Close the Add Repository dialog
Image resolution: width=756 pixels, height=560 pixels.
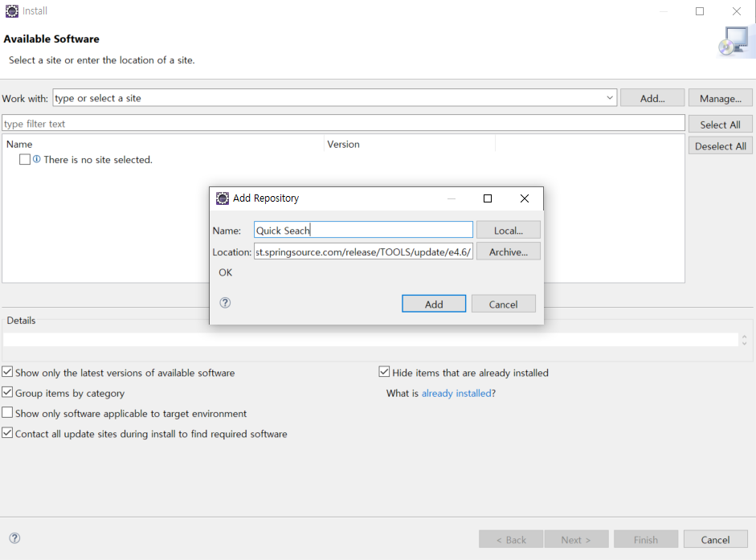click(x=525, y=198)
